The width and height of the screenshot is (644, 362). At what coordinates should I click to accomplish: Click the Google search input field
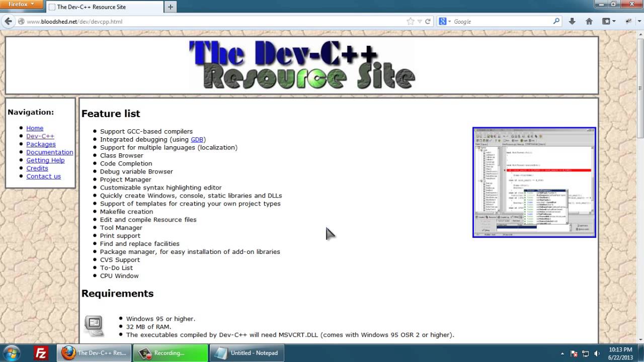(501, 21)
